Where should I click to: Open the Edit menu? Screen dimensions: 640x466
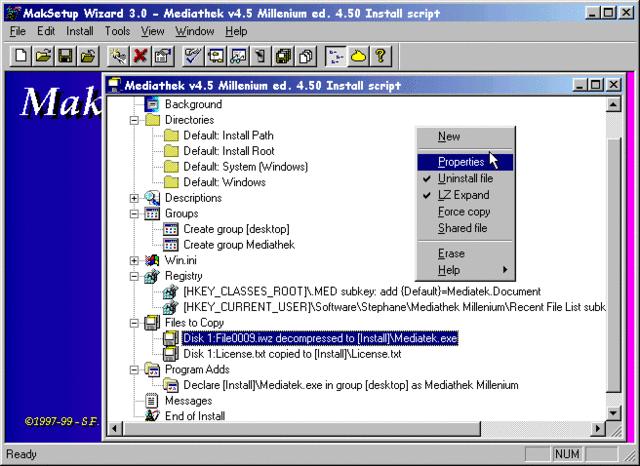click(x=46, y=31)
